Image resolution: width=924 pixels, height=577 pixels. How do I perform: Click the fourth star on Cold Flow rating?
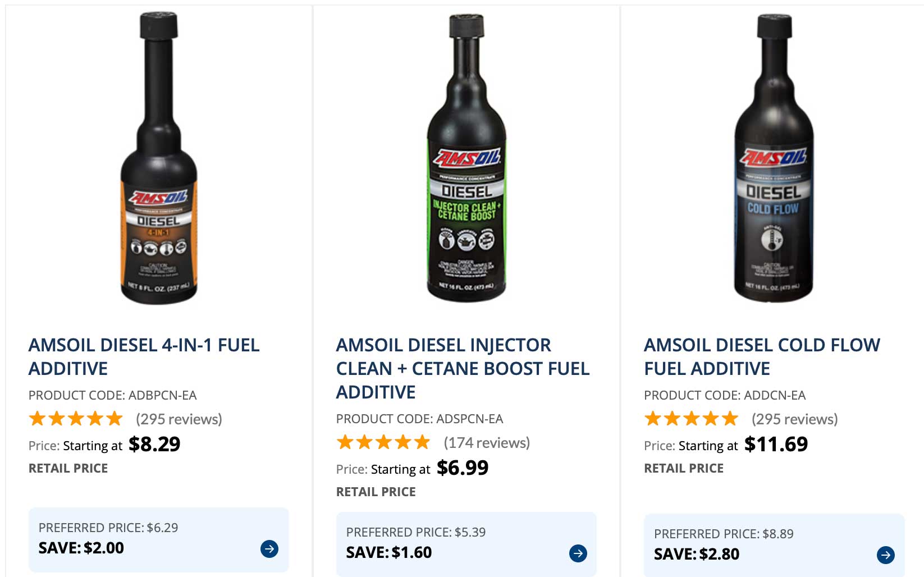click(x=712, y=418)
